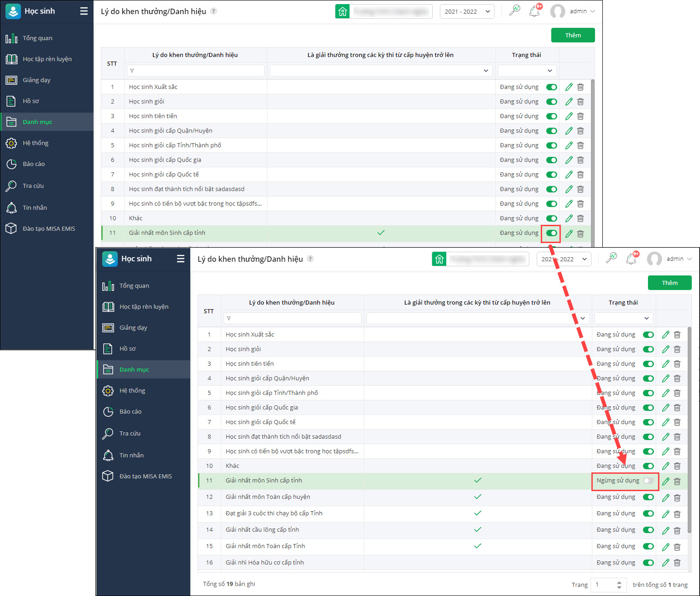The height and width of the screenshot is (596, 700).
Task: Select 'Hệ thống' in lower window sidebar
Action: 143,391
